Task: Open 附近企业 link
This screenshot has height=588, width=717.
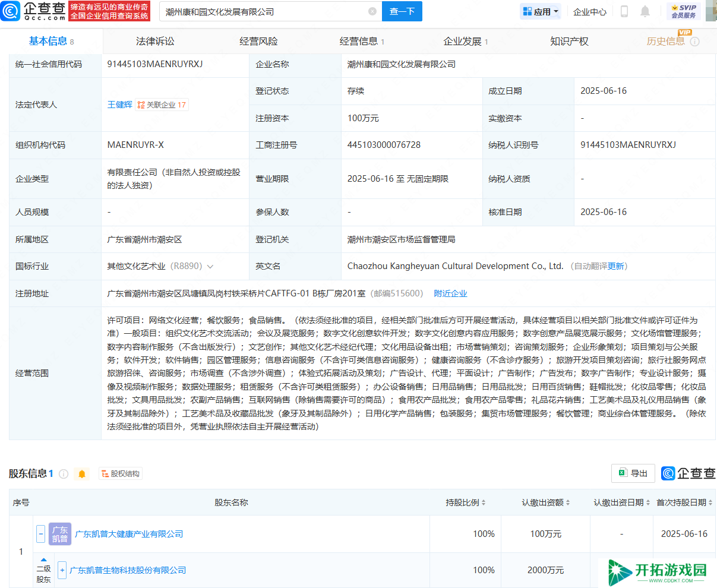Action: (x=450, y=293)
